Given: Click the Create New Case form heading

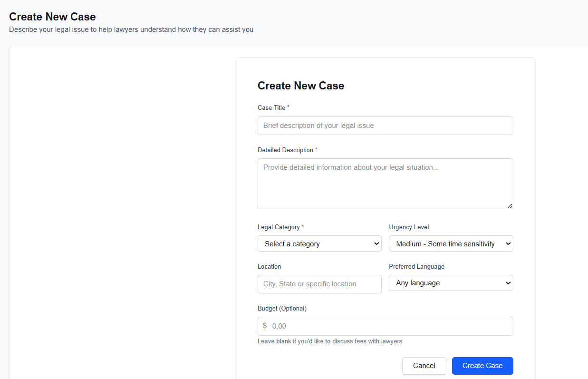Looking at the screenshot, I should tap(301, 86).
